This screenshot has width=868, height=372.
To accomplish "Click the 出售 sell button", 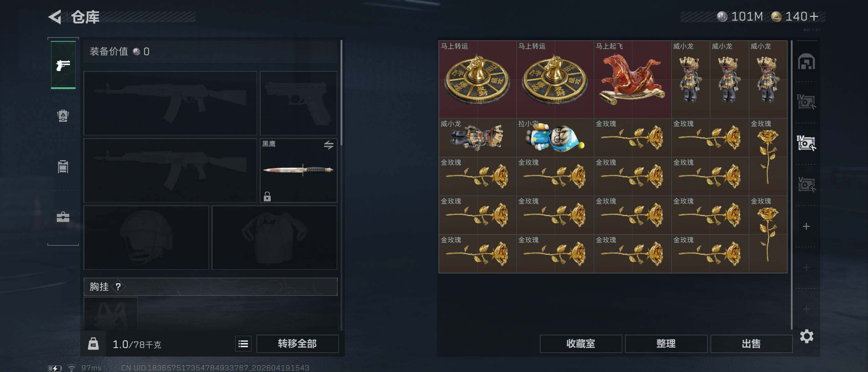I will click(751, 344).
